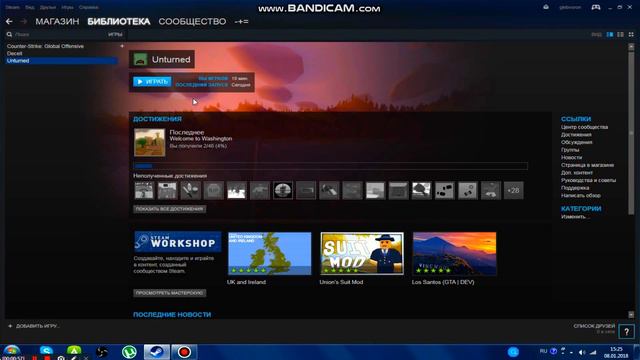Viewport: 640px width, 360px height.
Task: Click ПРОСМОТРЕТЬ МАСТЕРСКУЮ button
Action: point(169,293)
